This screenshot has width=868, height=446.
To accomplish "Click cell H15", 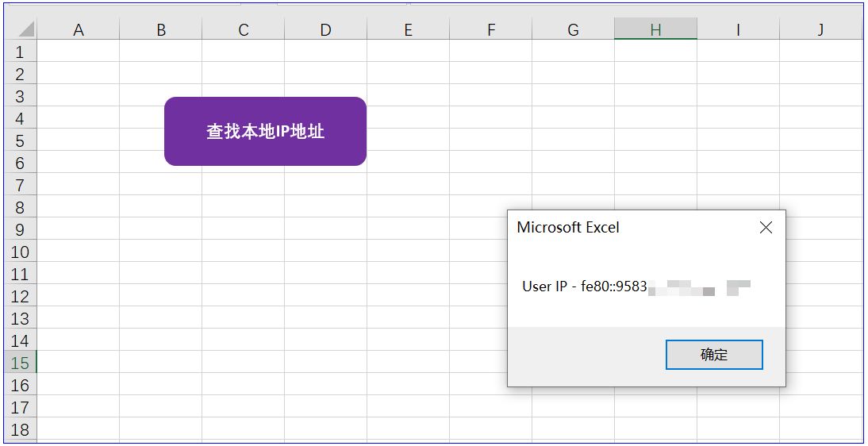I will pyautogui.click(x=655, y=362).
